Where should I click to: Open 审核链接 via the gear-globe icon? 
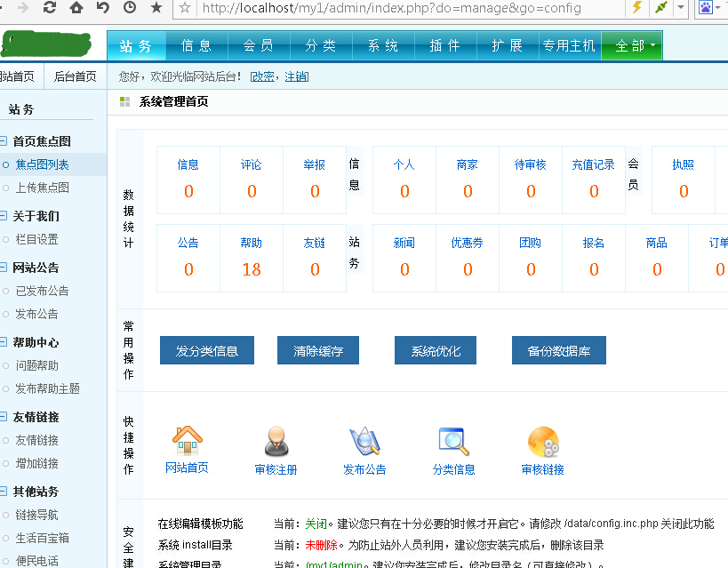[x=543, y=441]
